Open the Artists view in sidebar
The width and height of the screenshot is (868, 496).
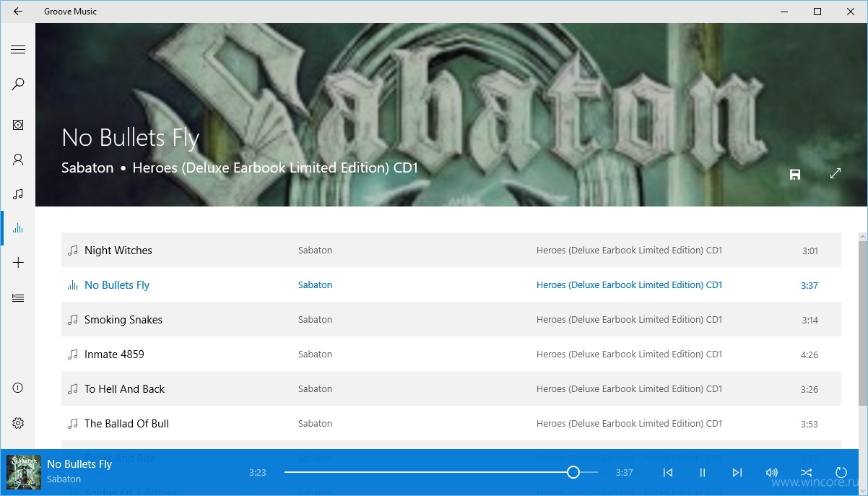coord(18,160)
